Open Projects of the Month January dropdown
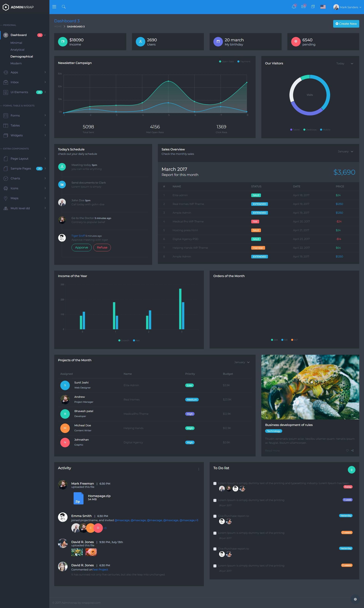 point(242,362)
